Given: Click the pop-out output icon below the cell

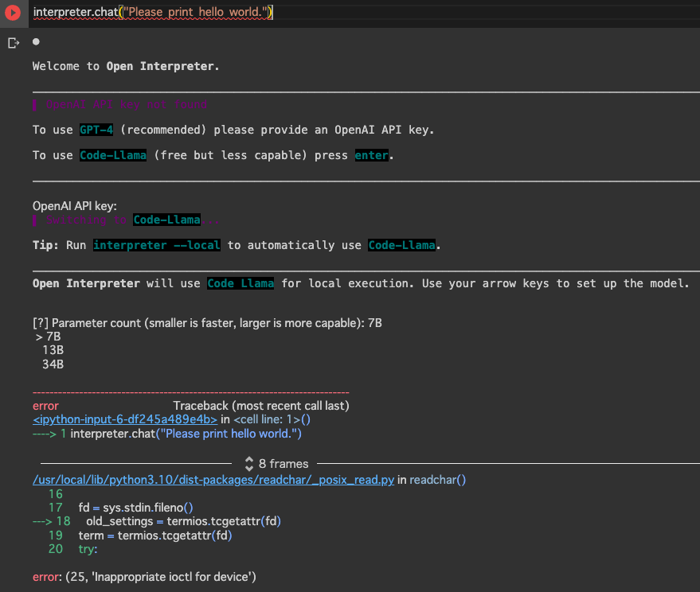Looking at the screenshot, I should 14,41.
